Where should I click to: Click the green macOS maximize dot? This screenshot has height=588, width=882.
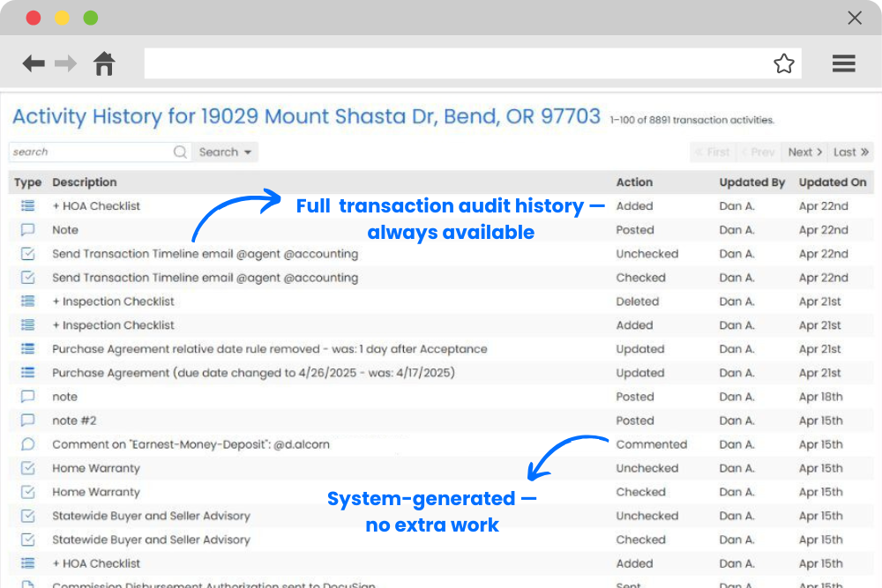(x=91, y=18)
